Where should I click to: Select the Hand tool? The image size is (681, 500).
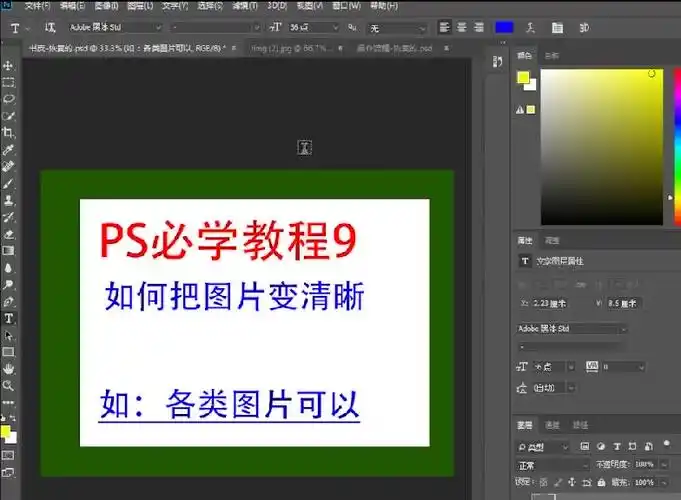[x=8, y=369]
